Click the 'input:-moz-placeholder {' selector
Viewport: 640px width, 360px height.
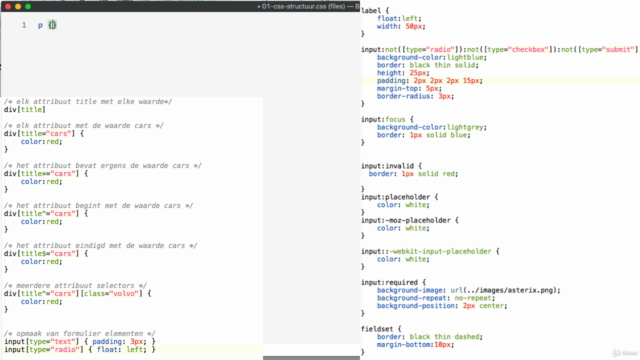tap(410, 220)
